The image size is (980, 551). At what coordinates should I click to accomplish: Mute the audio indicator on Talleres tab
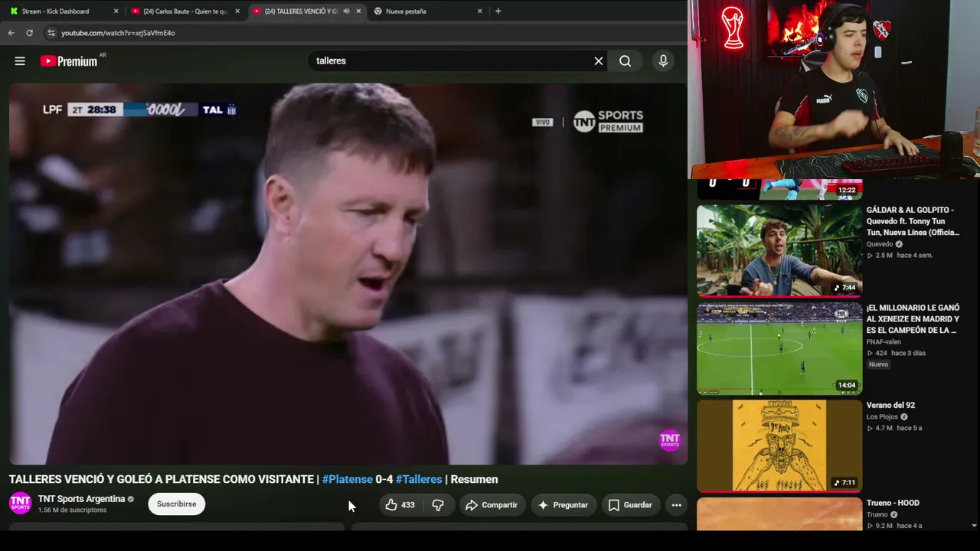346,11
